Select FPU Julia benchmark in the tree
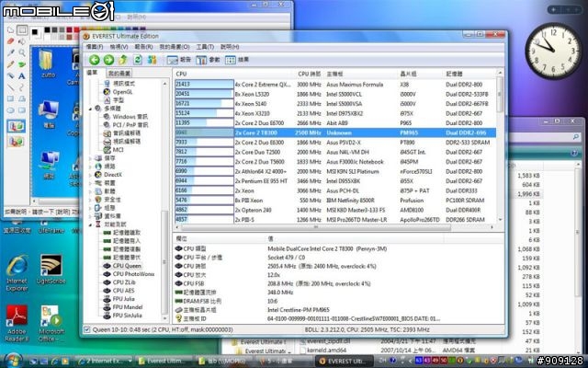Image resolution: width=588 pixels, height=368 pixels. (x=123, y=299)
